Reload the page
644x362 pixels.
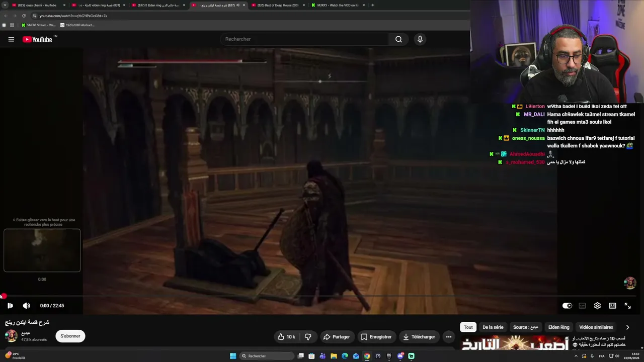coord(24,16)
